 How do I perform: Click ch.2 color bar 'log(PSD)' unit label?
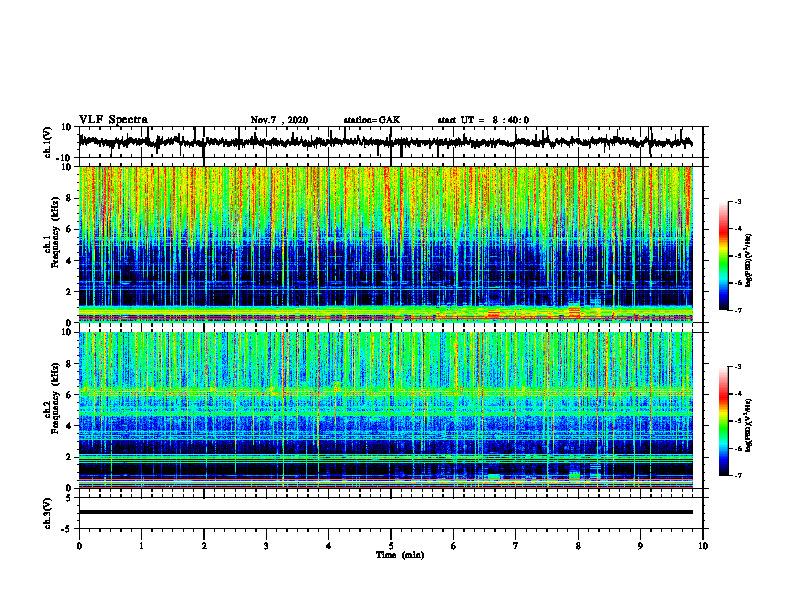(749, 425)
